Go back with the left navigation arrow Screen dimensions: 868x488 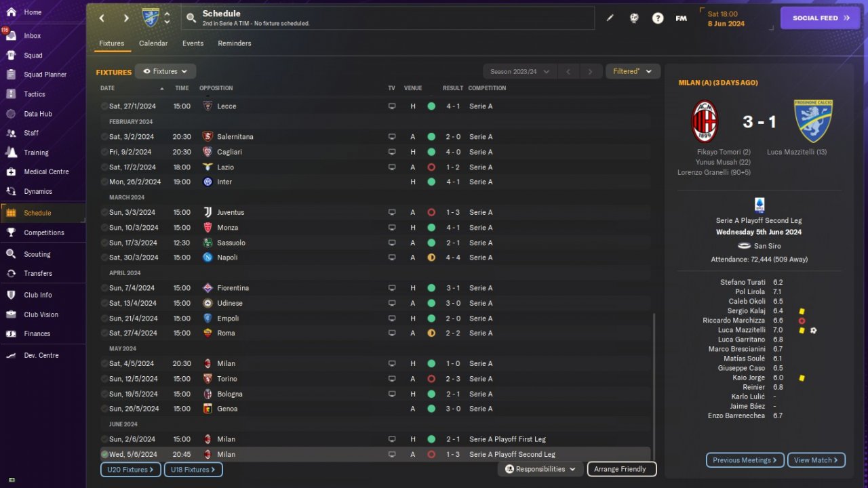102,18
